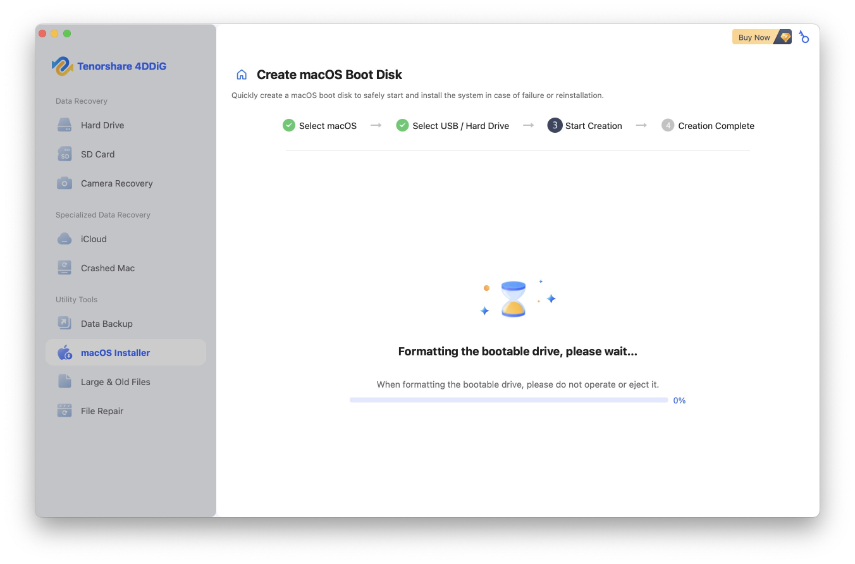The image size is (855, 564).
Task: Click the hourglass illustration
Action: pyautogui.click(x=513, y=299)
